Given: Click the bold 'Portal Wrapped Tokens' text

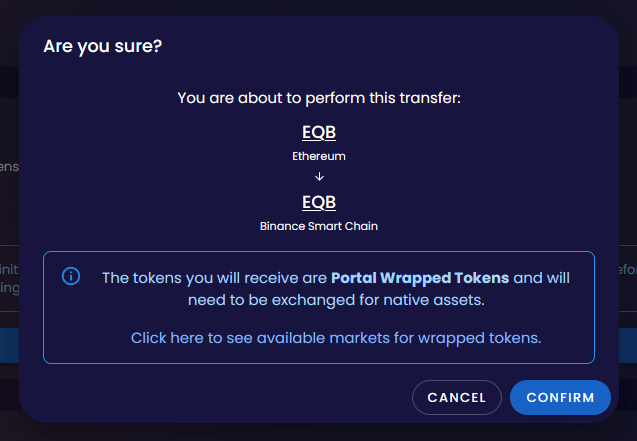Looking at the screenshot, I should click(x=420, y=277).
